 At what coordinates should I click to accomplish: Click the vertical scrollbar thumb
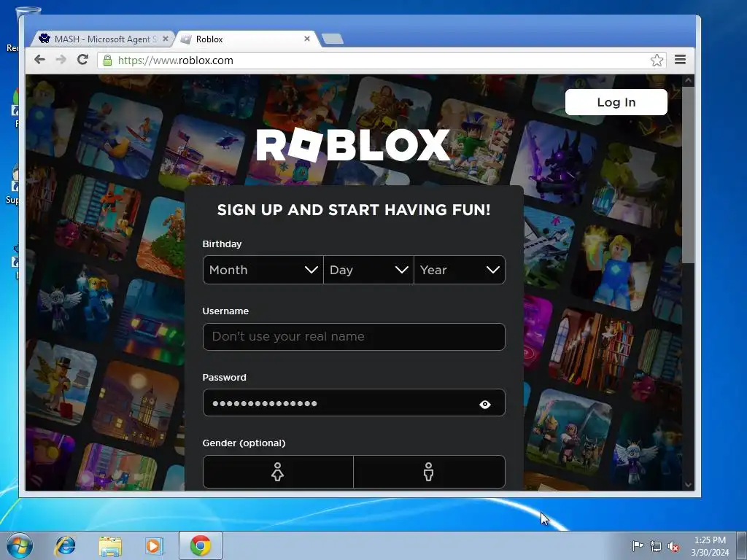(x=688, y=175)
